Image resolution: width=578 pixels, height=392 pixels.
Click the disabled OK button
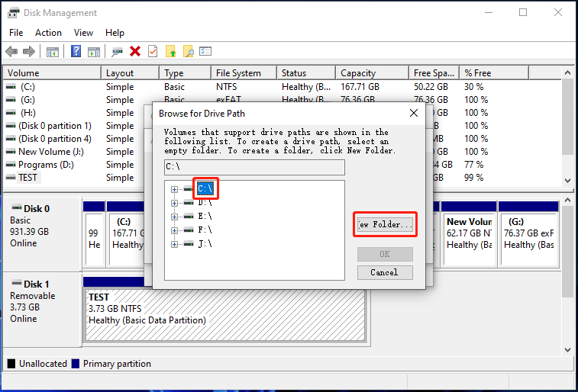[x=385, y=254]
